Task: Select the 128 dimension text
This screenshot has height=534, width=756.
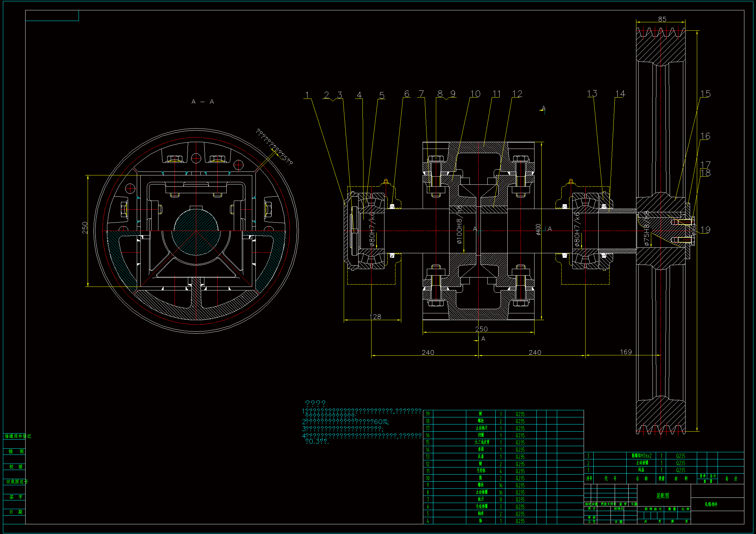Action: pyautogui.click(x=375, y=317)
